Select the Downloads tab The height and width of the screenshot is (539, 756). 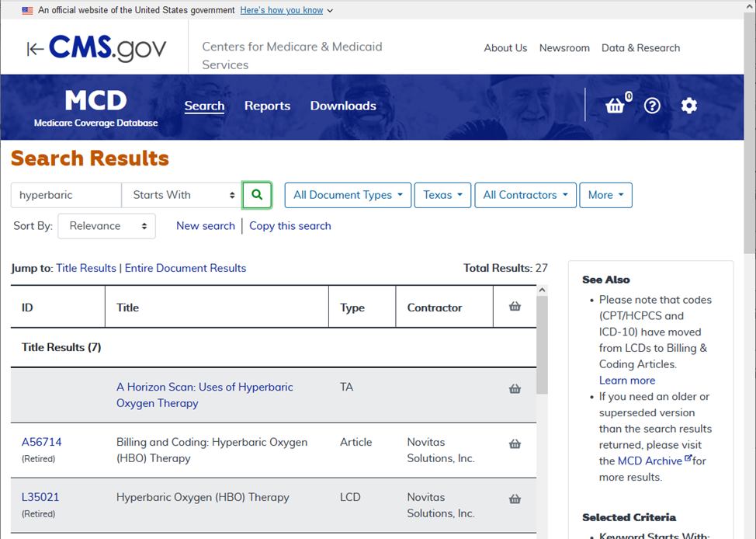tap(343, 106)
